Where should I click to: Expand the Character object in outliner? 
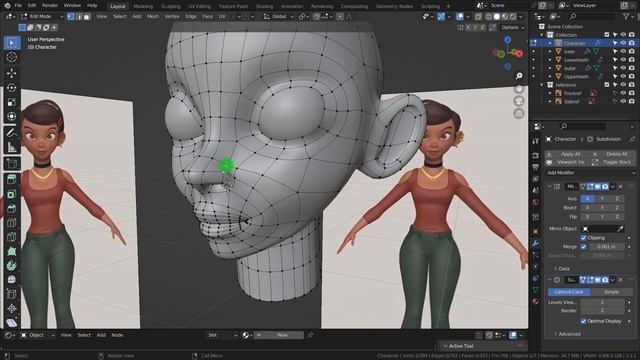(x=550, y=43)
